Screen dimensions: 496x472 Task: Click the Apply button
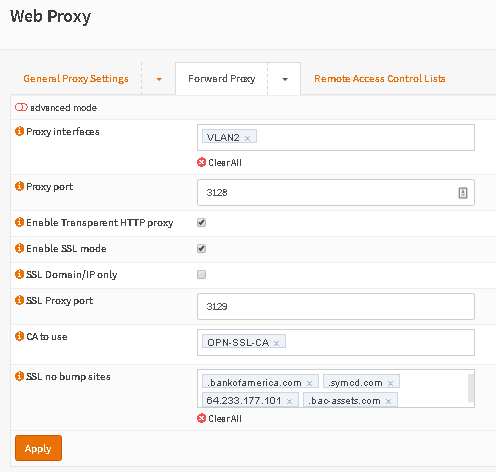tap(38, 448)
